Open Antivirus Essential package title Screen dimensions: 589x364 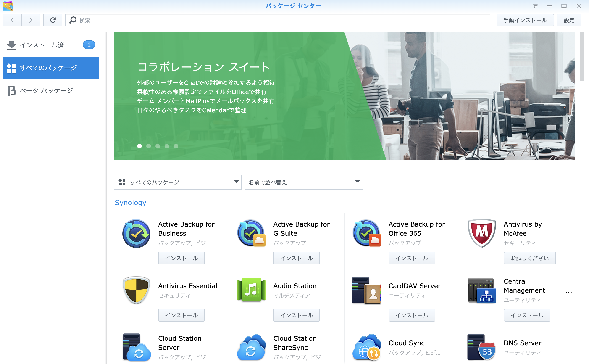pos(187,286)
